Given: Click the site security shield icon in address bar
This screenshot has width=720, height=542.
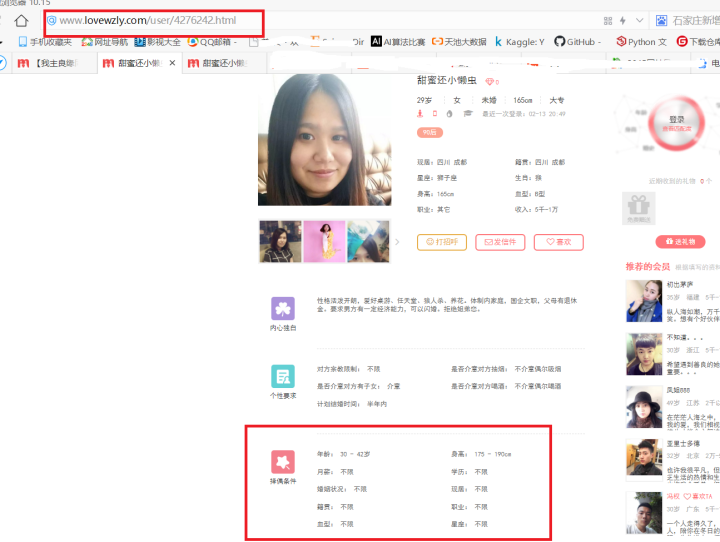Looking at the screenshot, I should click(51, 20).
